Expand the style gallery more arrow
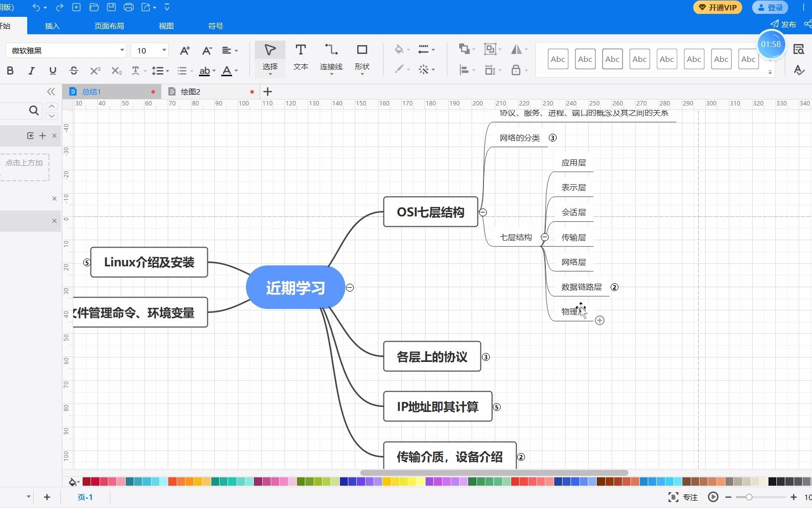Viewport: 812px width, 508px height. [770, 72]
